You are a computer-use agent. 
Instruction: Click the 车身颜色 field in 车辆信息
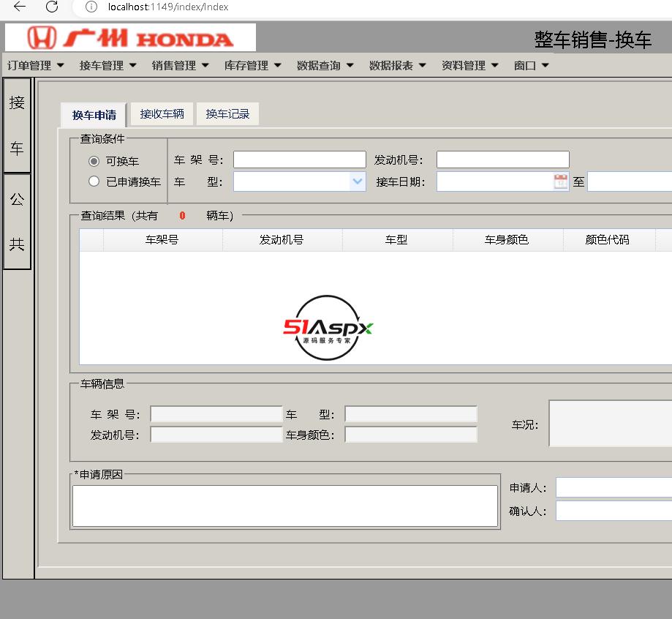tap(411, 435)
